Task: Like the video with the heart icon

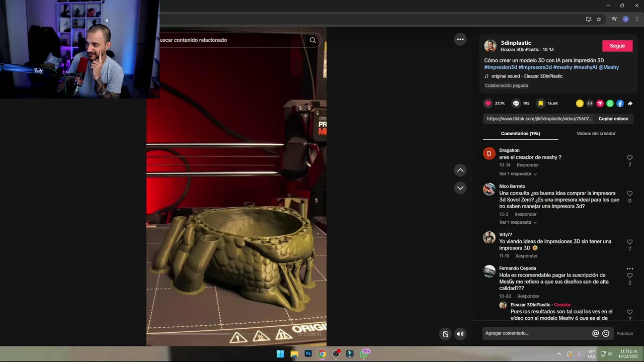Action: pyautogui.click(x=488, y=104)
